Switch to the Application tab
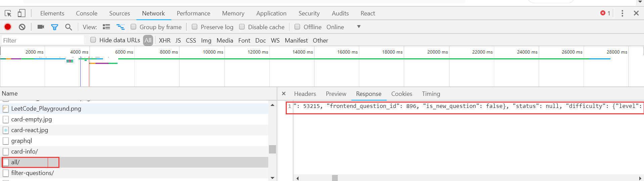Image resolution: width=644 pixels, height=181 pixels. (x=271, y=13)
